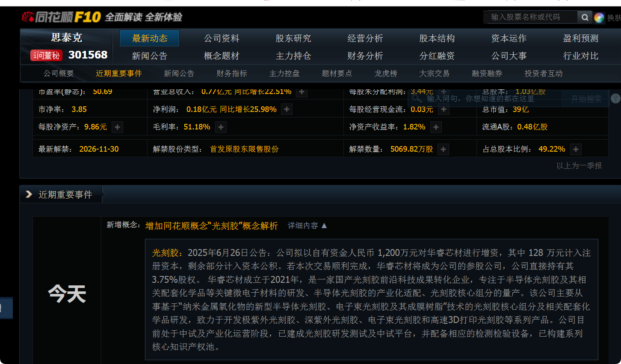Screen dimensions: 621x364
Task: Open 主力持仓 tab
Action: pyautogui.click(x=293, y=56)
